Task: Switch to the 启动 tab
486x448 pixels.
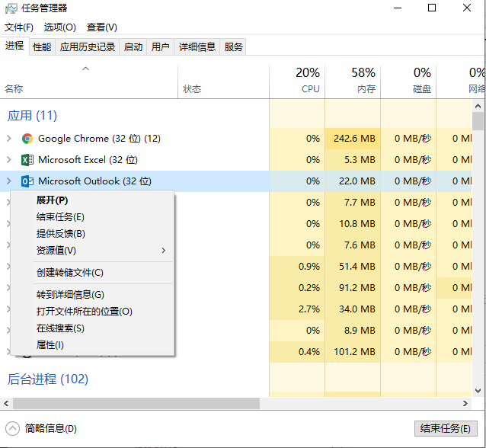Action: pos(133,47)
